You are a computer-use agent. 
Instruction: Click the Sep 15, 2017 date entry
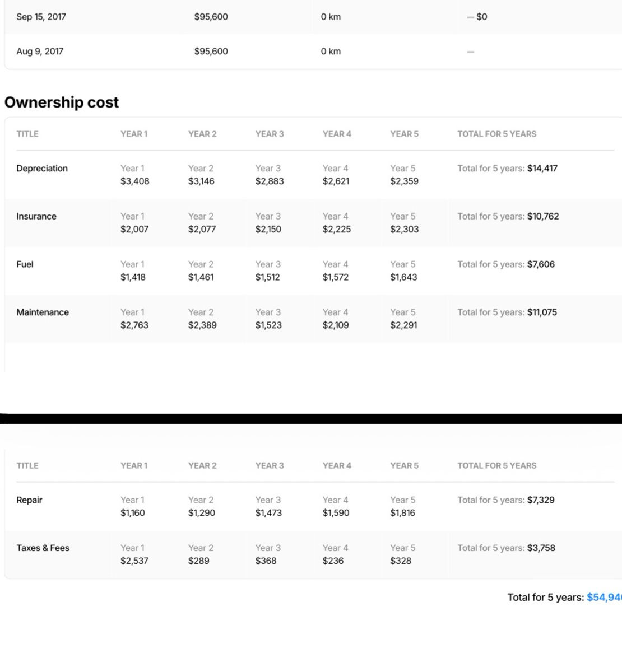(41, 17)
